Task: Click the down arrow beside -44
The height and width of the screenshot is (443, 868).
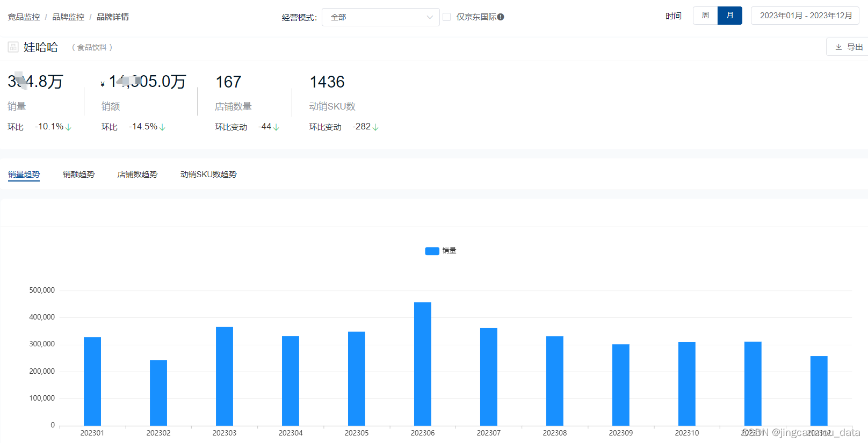Action: pyautogui.click(x=277, y=127)
